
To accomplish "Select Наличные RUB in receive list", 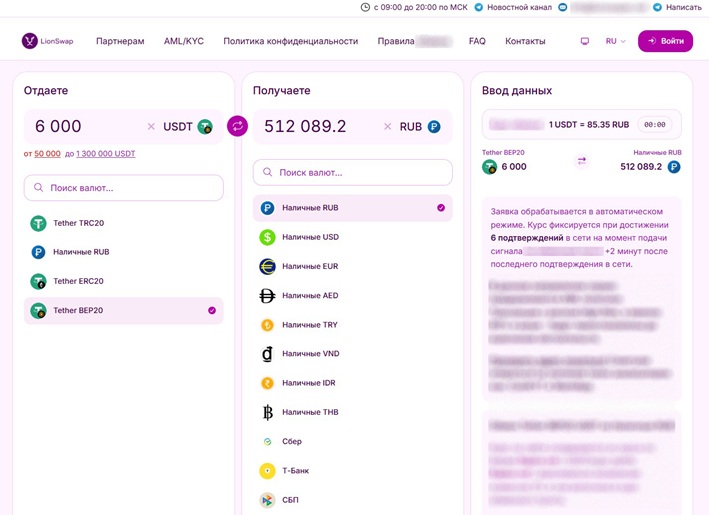I will coord(352,208).
